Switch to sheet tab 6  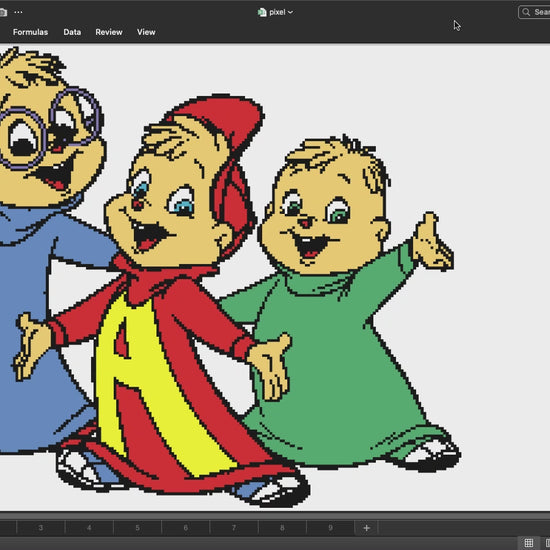tap(186, 528)
